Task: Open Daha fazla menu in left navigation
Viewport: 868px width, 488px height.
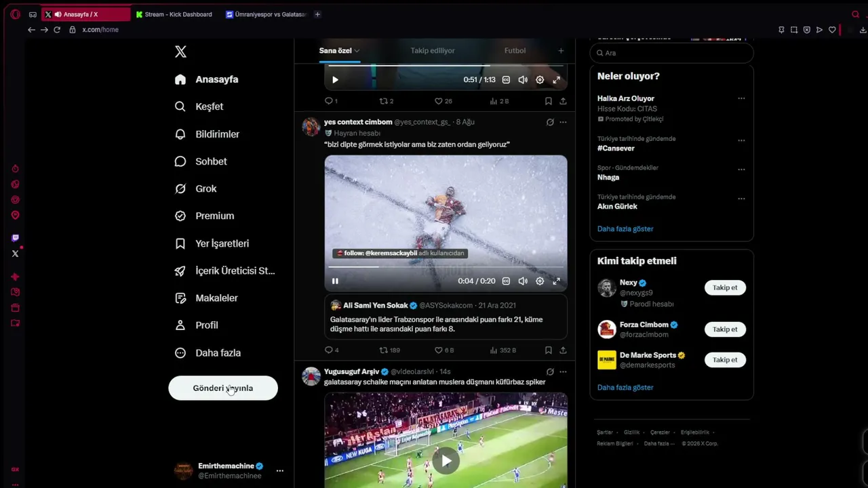Action: click(x=208, y=352)
